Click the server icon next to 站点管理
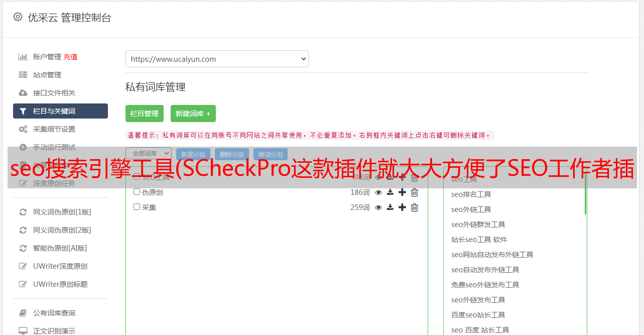The width and height of the screenshot is (644, 335). [x=23, y=75]
